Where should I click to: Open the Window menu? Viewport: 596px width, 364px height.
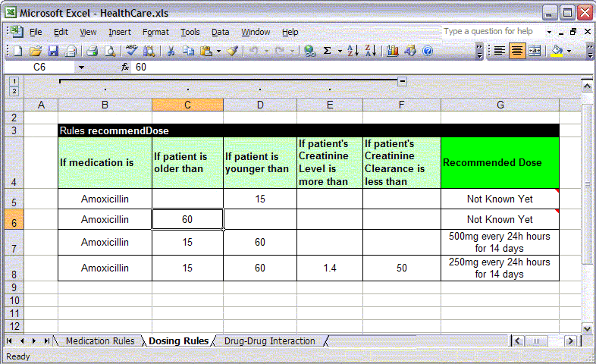pyautogui.click(x=256, y=33)
